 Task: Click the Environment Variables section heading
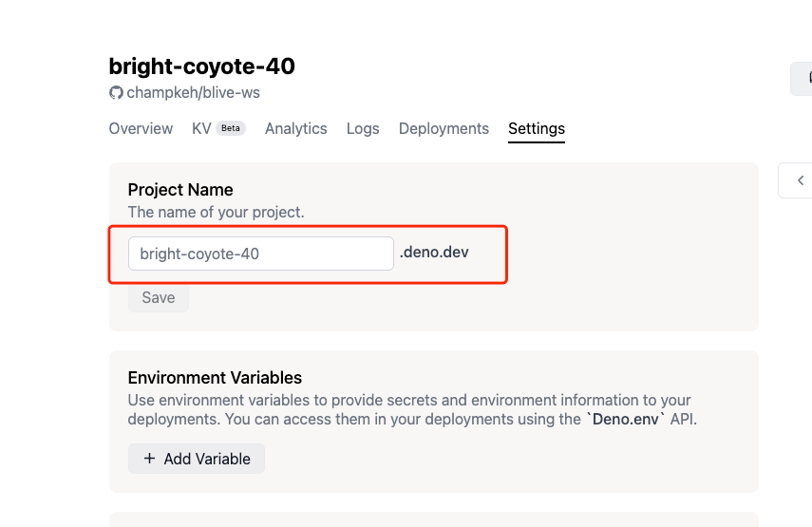pos(215,378)
